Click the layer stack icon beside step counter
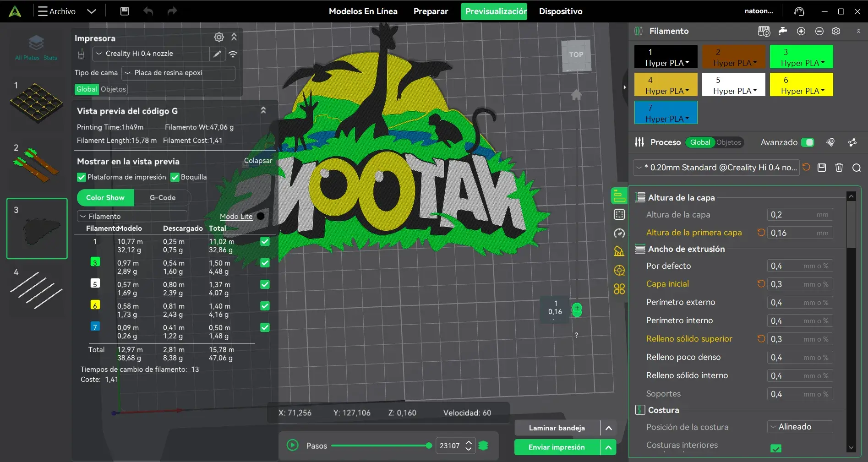 (x=483, y=446)
